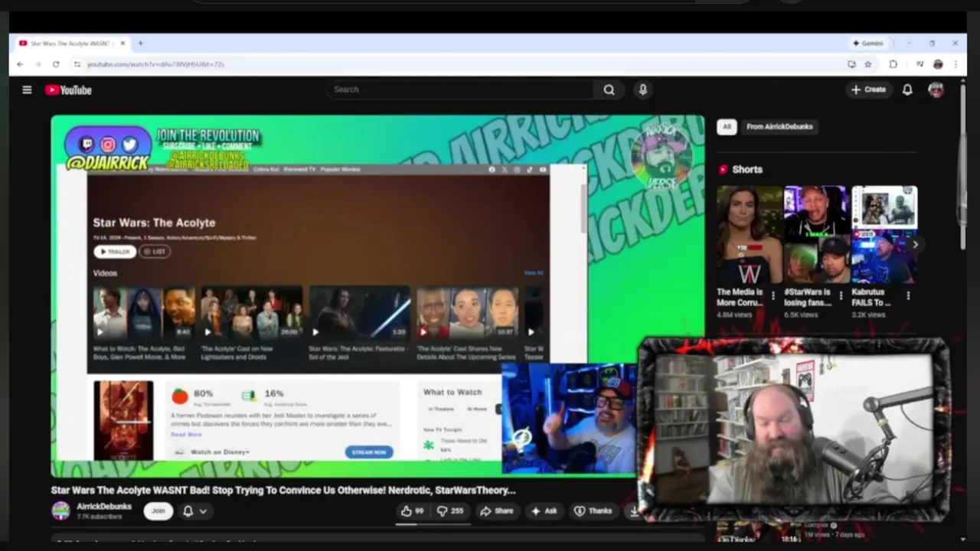Close the Star Wars The Acolyte tab
Screen dimensions: 980x551
click(x=122, y=44)
